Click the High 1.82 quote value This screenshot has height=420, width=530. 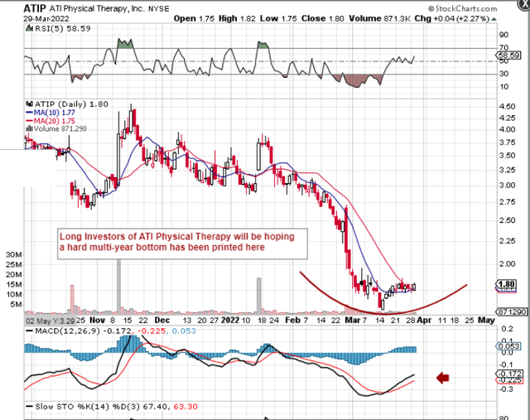237,18
